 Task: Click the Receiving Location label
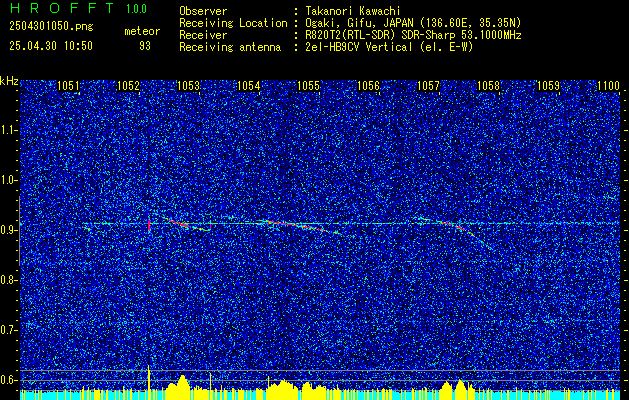coord(233,23)
